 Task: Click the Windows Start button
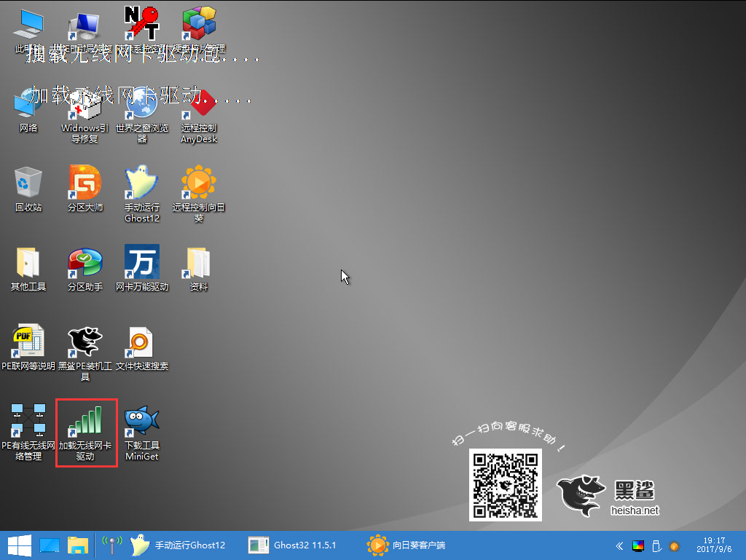click(x=18, y=545)
